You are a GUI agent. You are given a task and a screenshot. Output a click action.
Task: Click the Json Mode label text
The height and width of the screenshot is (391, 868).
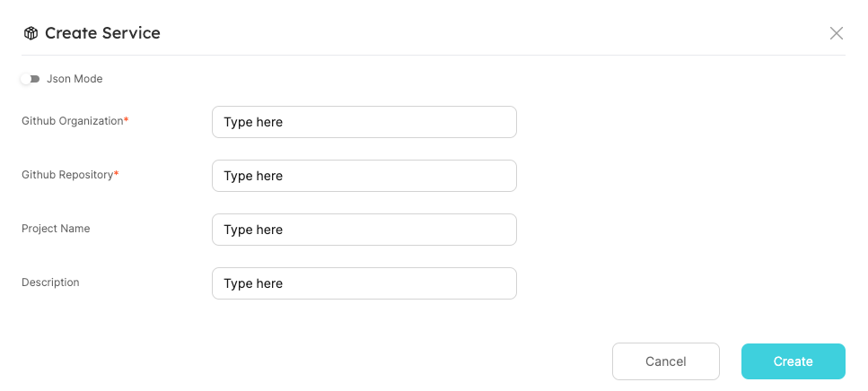75,79
